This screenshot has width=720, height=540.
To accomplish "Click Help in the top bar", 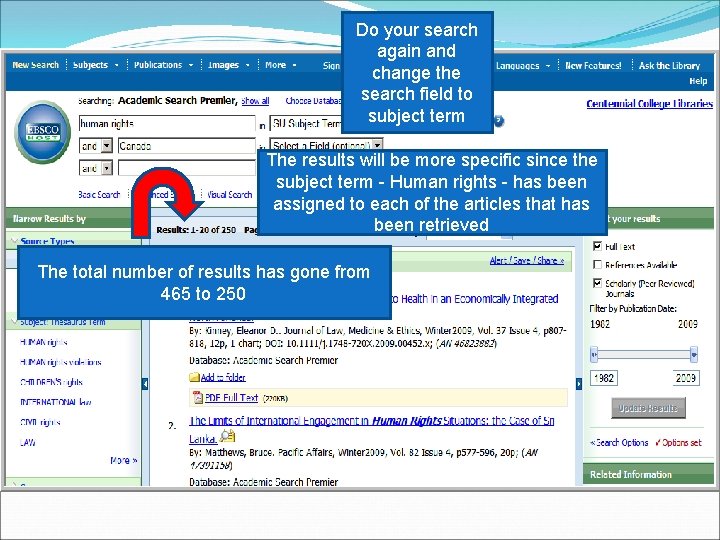I will pyautogui.click(x=698, y=81).
